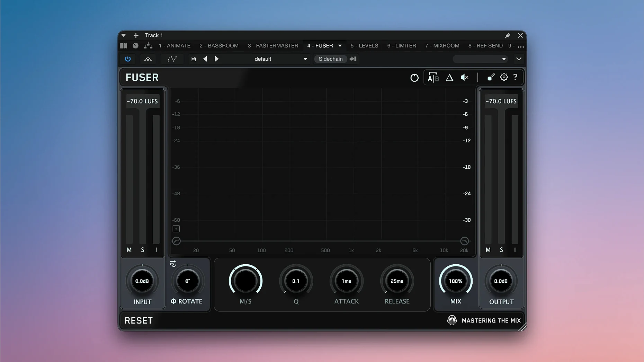The image size is (644, 362).
Task: Expand the Track 1 dropdown triangle
Action: coord(123,35)
